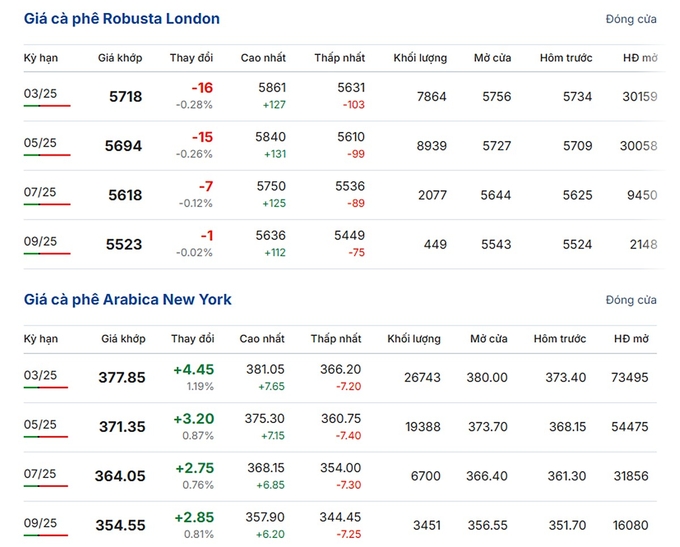Select Arabica 09/25 contract term
The image size is (680, 547).
(40, 522)
